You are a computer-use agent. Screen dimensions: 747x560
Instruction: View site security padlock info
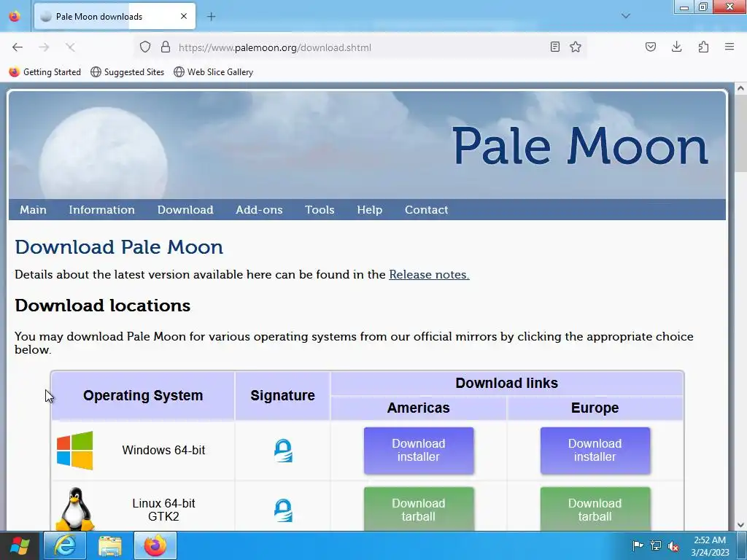166,47
